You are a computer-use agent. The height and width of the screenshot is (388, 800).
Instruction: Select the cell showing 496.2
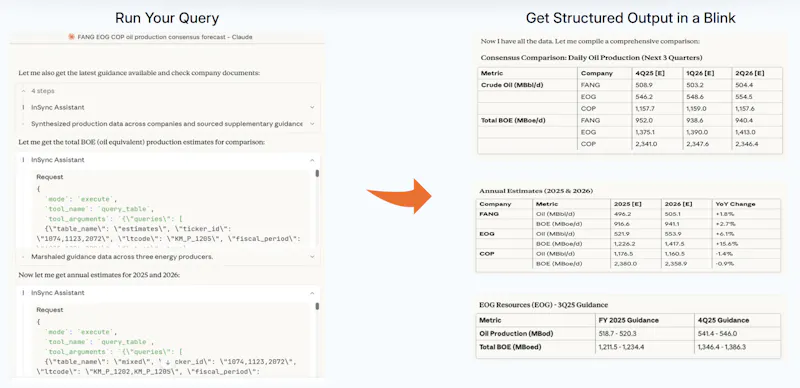click(637, 214)
